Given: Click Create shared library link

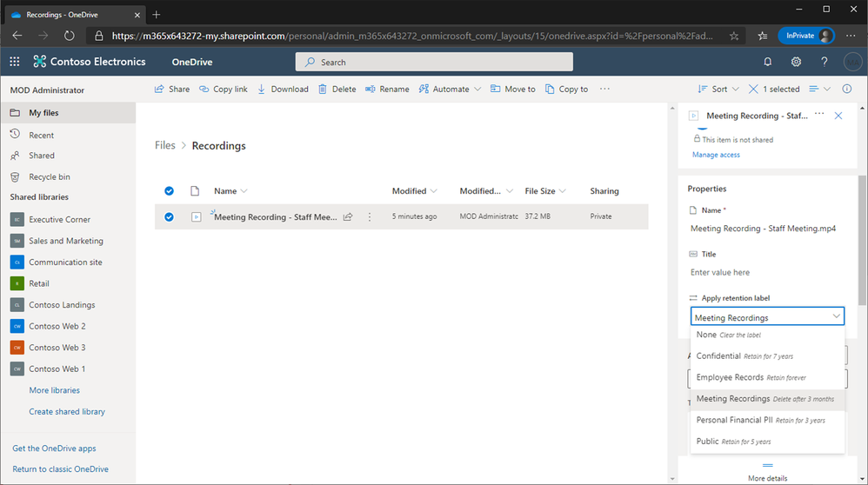Looking at the screenshot, I should tap(67, 411).
